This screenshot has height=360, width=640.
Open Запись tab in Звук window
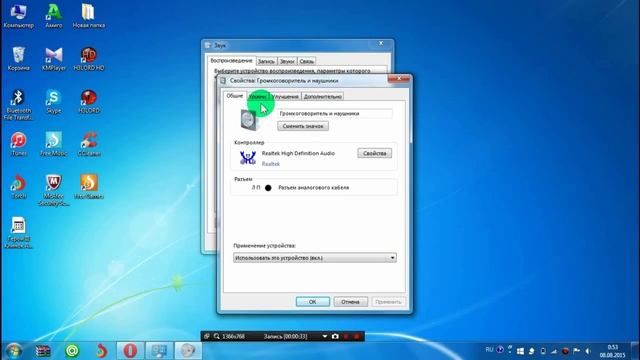(x=266, y=61)
